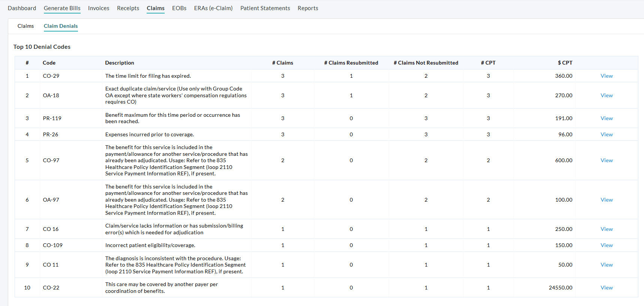Screen dimensions: 644x306
Task: Open View link for OA-97 row
Action: point(606,200)
